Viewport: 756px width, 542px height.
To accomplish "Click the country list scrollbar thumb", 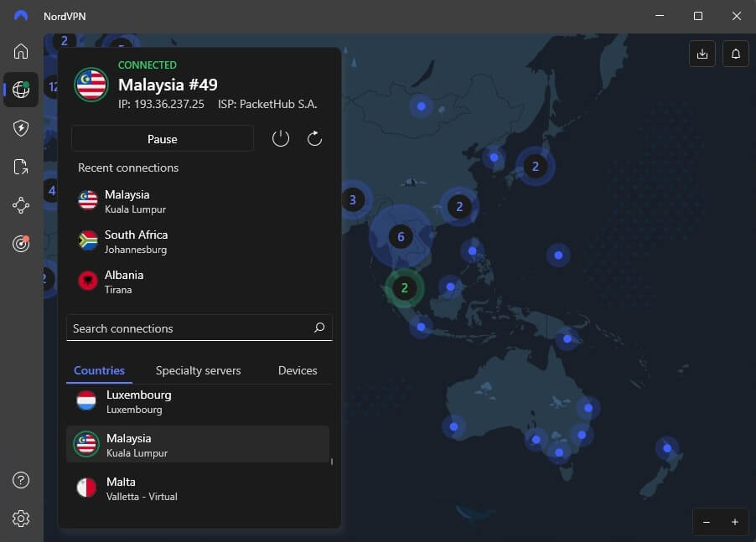I will click(332, 462).
